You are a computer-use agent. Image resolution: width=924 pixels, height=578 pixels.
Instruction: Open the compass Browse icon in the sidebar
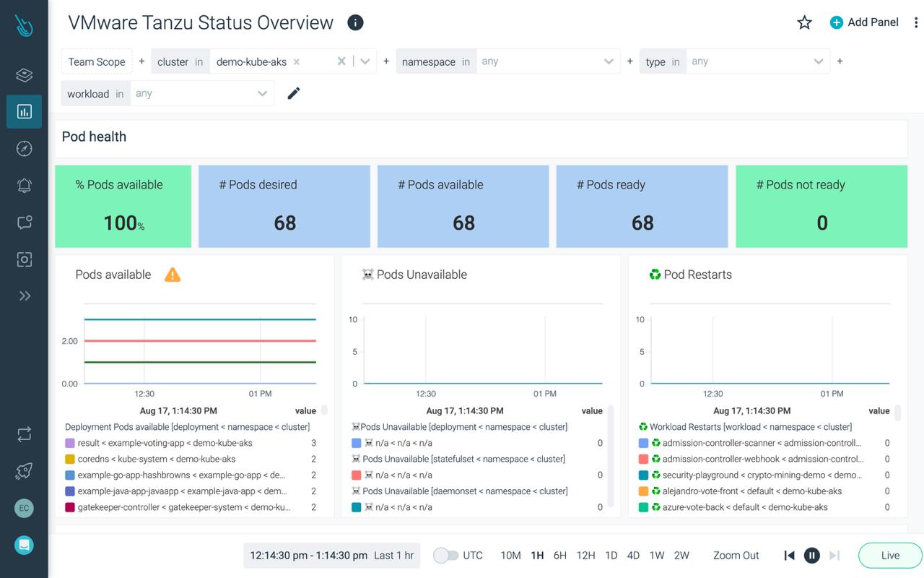point(24,148)
